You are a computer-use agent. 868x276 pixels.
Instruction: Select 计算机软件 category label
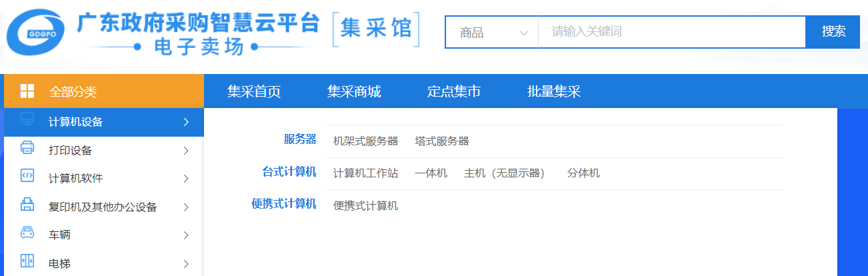point(76,179)
